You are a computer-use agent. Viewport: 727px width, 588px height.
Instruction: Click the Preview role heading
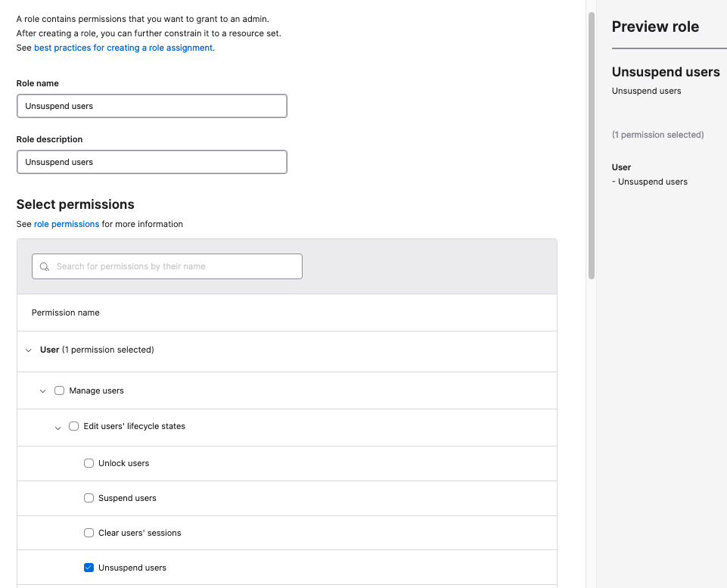click(x=655, y=26)
